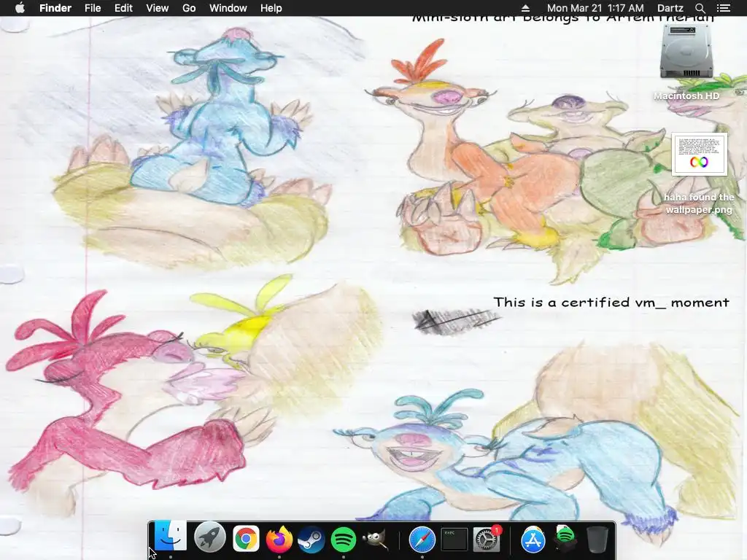Image resolution: width=747 pixels, height=560 pixels.
Task: Click the Dartz user name in menu bar
Action: pos(670,8)
